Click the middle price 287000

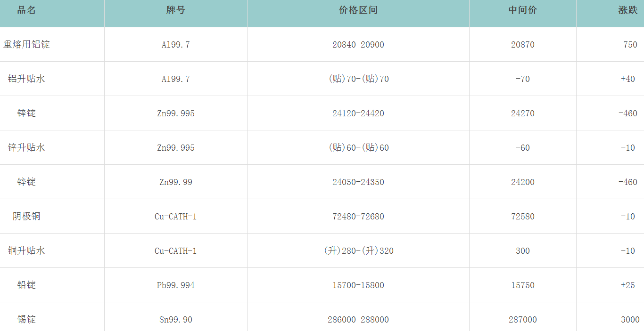[522, 320]
